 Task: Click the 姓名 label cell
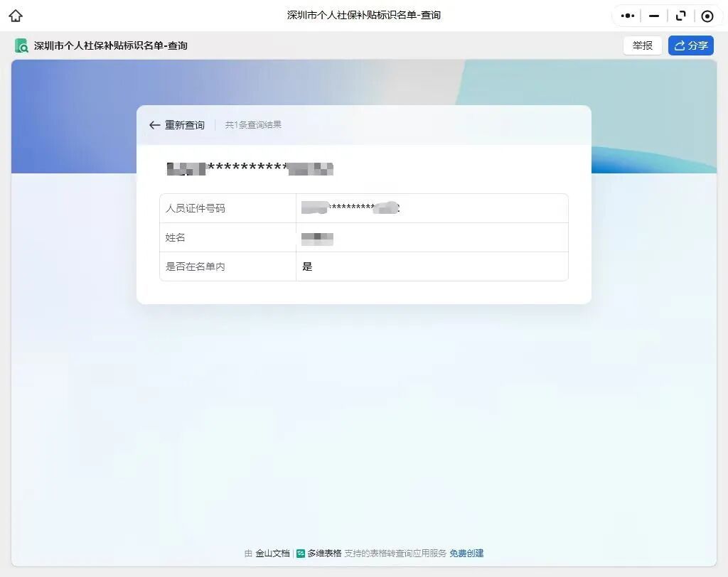(227, 237)
